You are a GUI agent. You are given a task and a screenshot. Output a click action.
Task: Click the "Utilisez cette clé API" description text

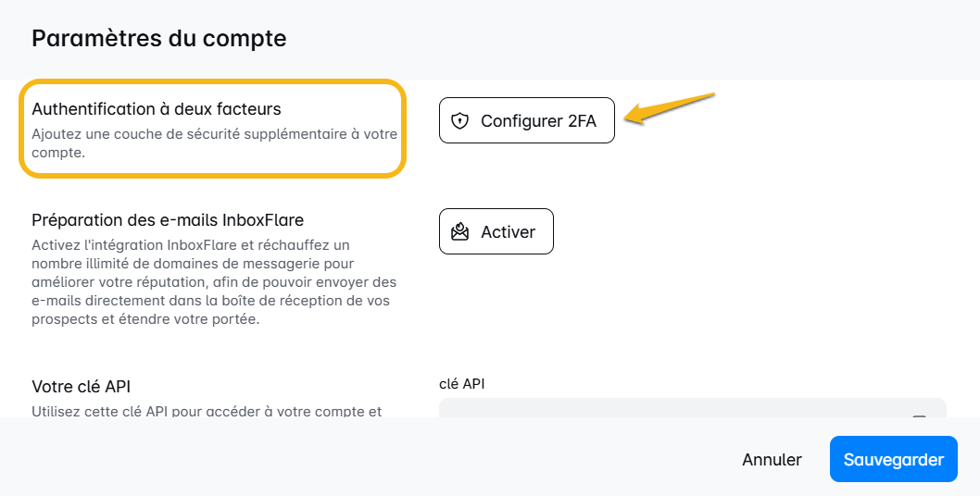coord(206,411)
